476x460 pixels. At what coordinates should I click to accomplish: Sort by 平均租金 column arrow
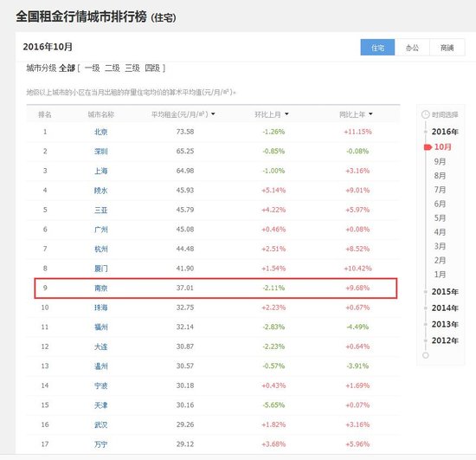coord(213,114)
